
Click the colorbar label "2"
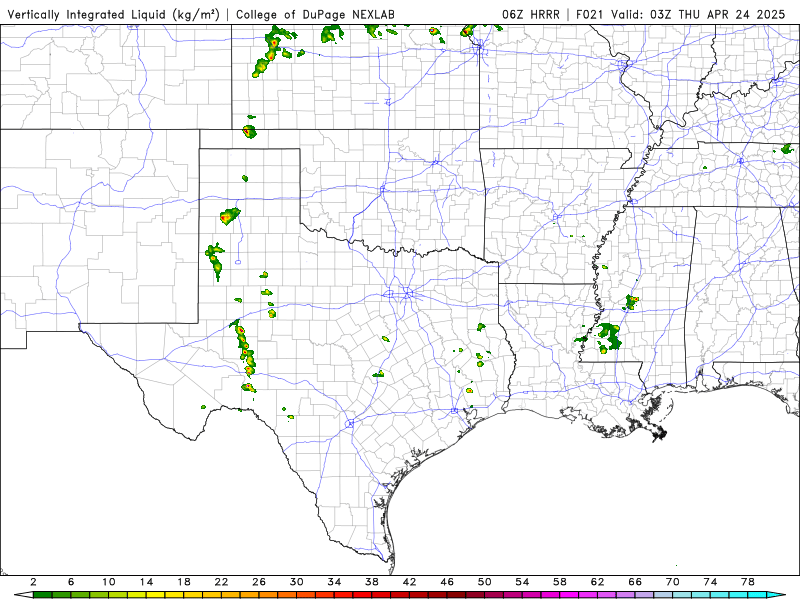point(33,582)
